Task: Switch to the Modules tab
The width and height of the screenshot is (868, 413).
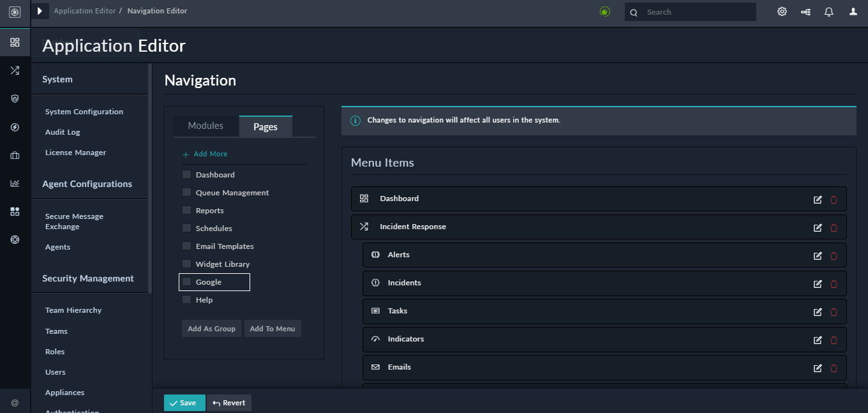Action: coord(206,126)
